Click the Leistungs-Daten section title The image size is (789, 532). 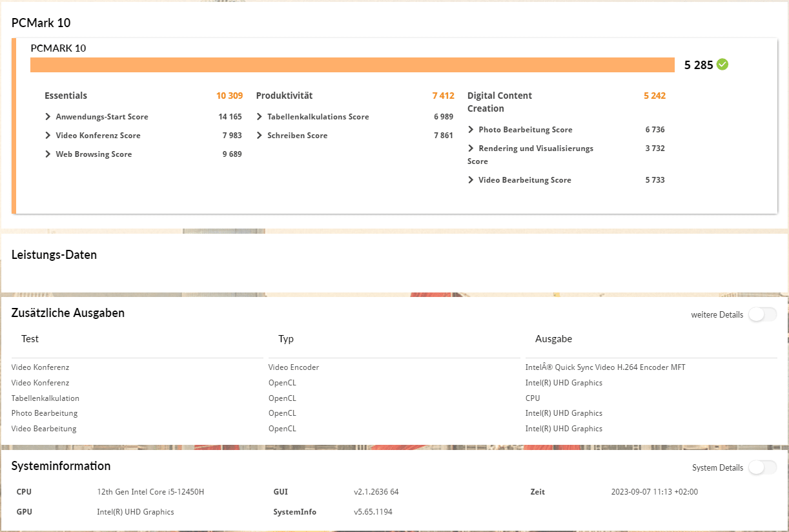click(x=54, y=255)
